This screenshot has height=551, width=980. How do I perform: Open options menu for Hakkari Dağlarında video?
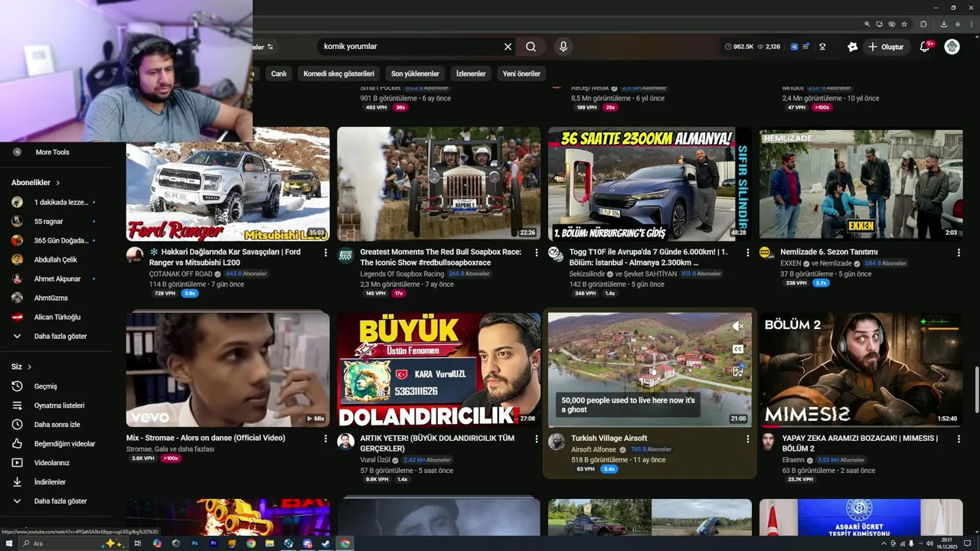tap(325, 253)
